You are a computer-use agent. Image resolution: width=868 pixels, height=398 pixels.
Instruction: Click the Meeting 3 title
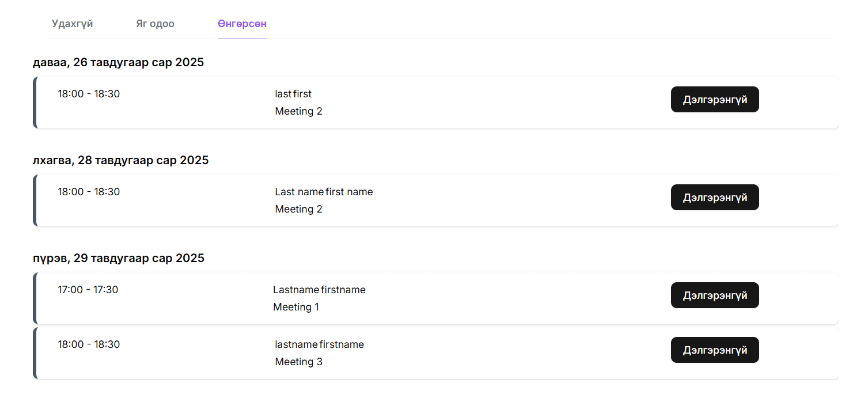coord(298,362)
